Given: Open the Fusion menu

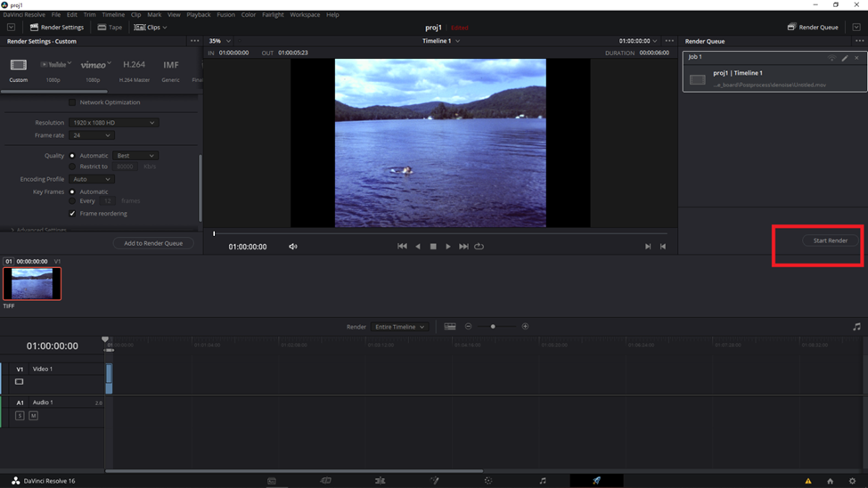Looking at the screenshot, I should point(225,15).
